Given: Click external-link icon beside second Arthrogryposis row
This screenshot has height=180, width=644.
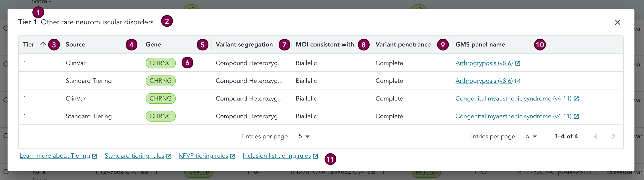Looking at the screenshot, I should pyautogui.click(x=518, y=81).
